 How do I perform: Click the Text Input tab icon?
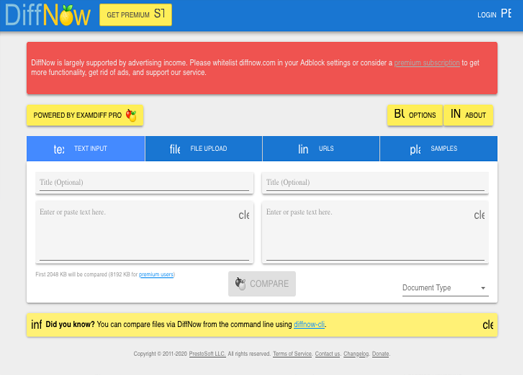(59, 149)
